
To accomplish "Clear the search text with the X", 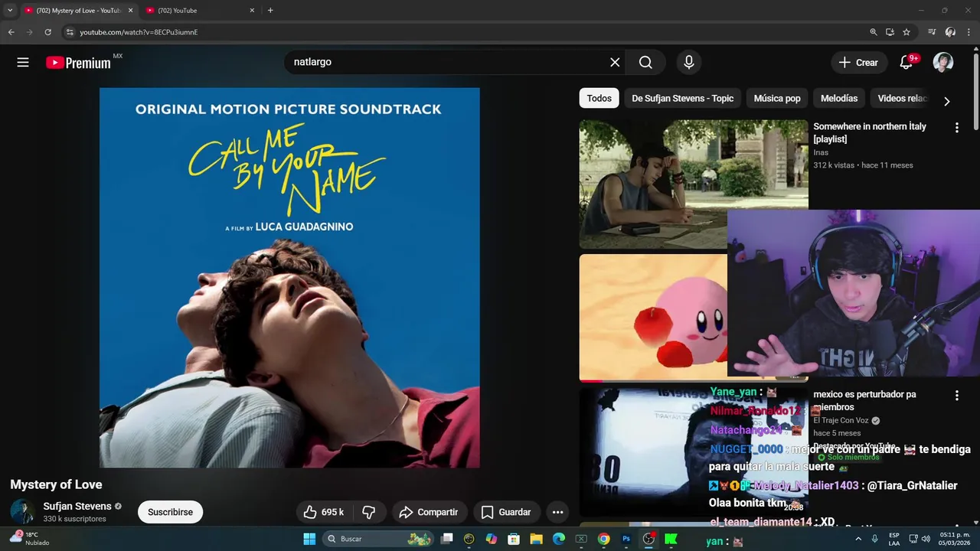I will click(615, 63).
